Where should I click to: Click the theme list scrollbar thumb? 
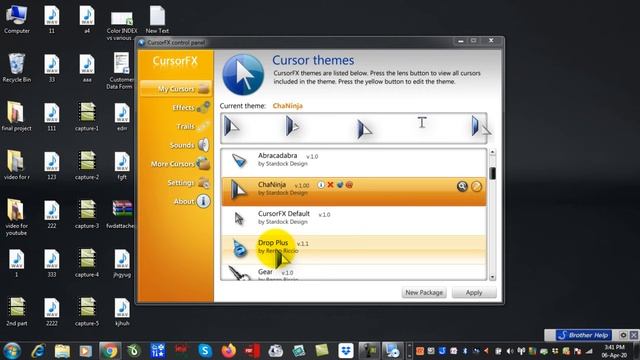[492, 173]
